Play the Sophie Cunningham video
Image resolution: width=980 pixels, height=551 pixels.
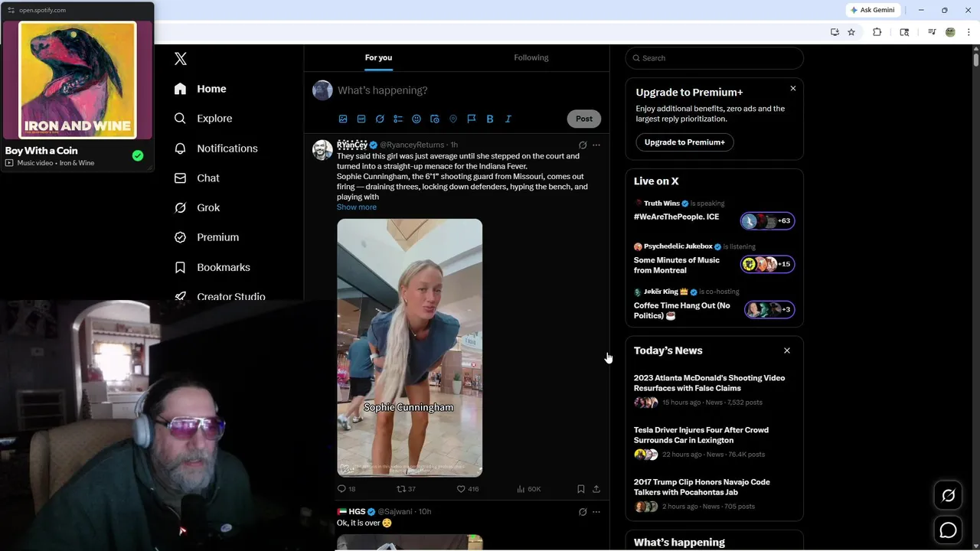pyautogui.click(x=410, y=348)
